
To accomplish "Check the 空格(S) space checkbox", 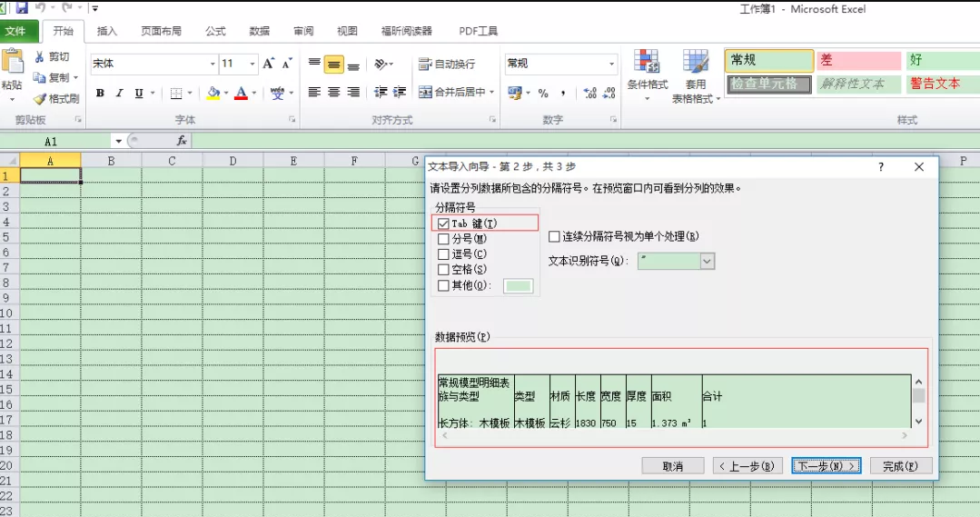I will (443, 270).
